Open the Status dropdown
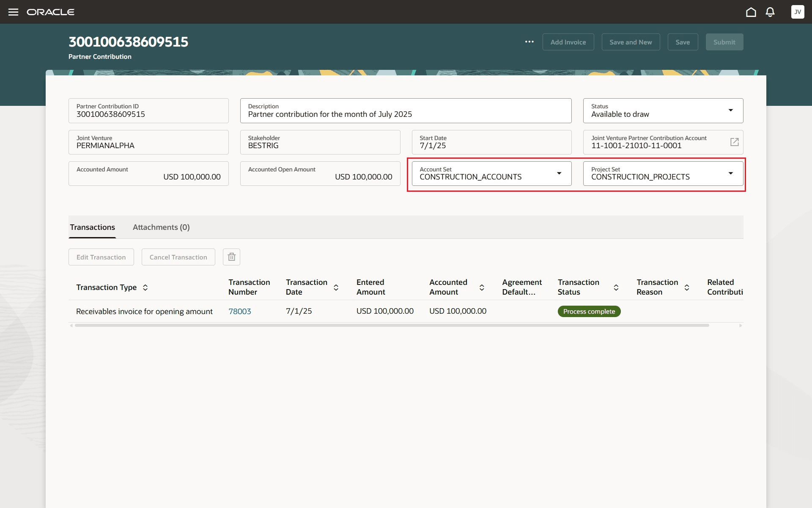The height and width of the screenshot is (508, 812). pos(731,110)
